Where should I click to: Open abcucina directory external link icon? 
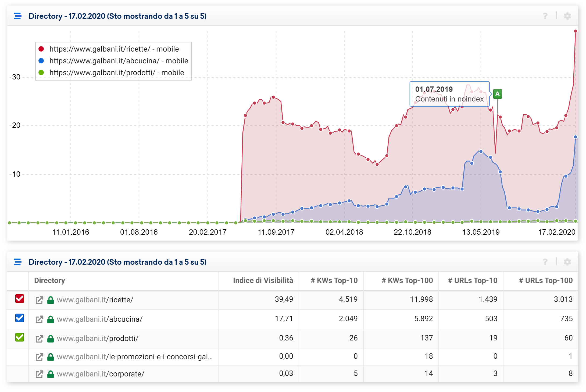pyautogui.click(x=39, y=319)
